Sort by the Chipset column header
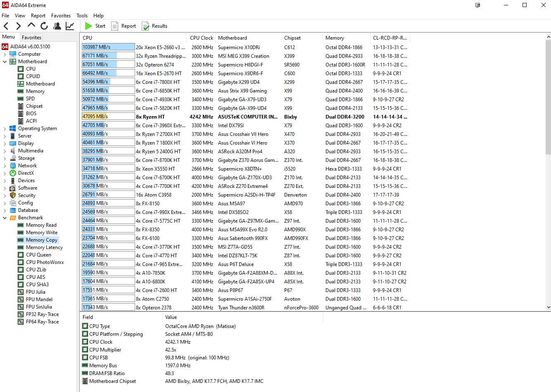This screenshot has width=551, height=392. click(302, 38)
